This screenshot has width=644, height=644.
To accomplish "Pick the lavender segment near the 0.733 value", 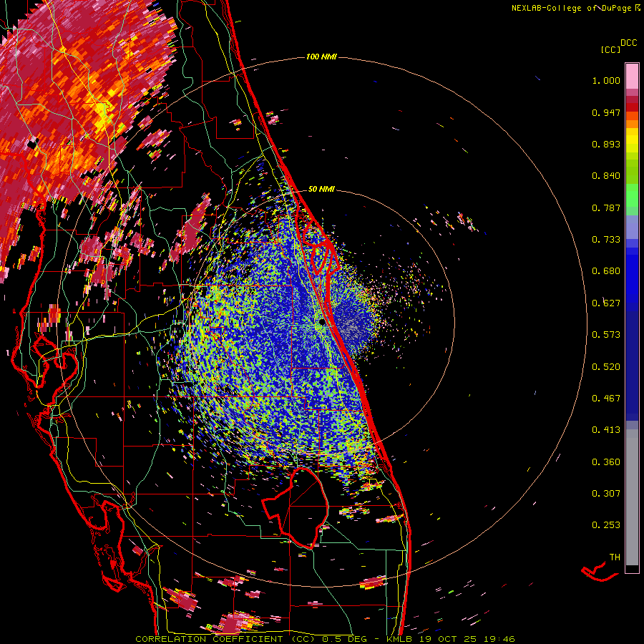I will [x=632, y=227].
